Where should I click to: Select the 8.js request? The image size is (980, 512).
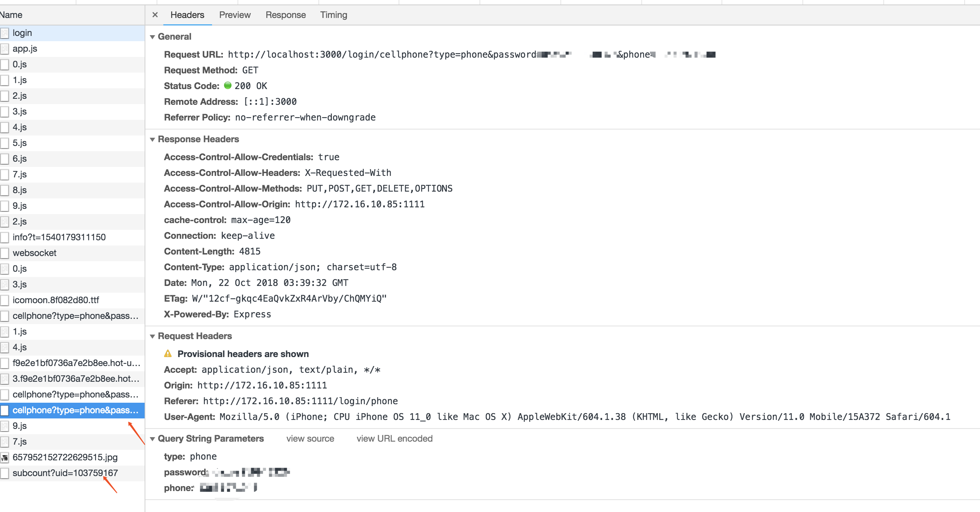(72, 190)
